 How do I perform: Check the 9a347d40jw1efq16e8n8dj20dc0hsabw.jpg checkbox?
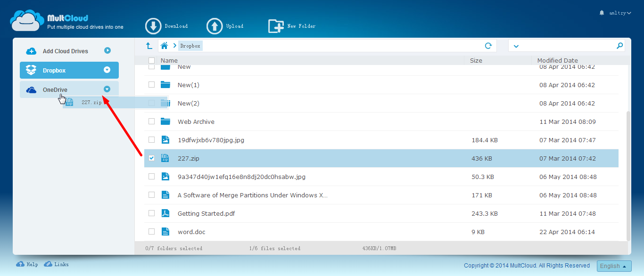(x=151, y=177)
